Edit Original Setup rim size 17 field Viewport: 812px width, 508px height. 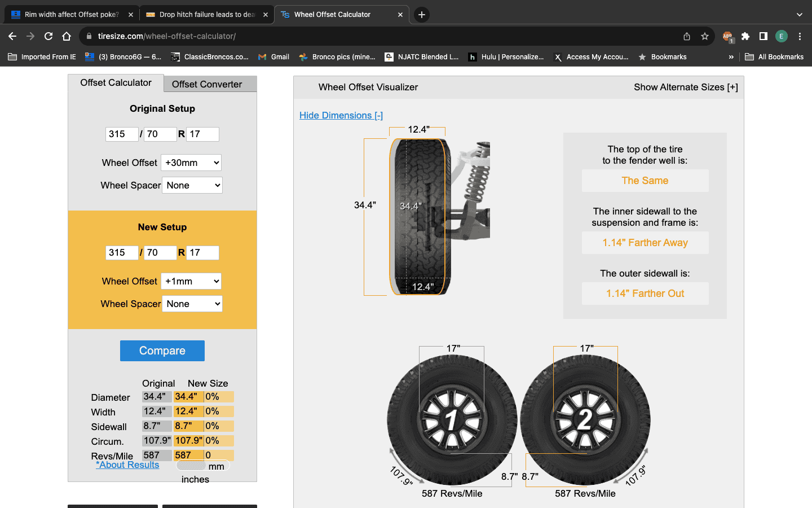click(x=203, y=134)
